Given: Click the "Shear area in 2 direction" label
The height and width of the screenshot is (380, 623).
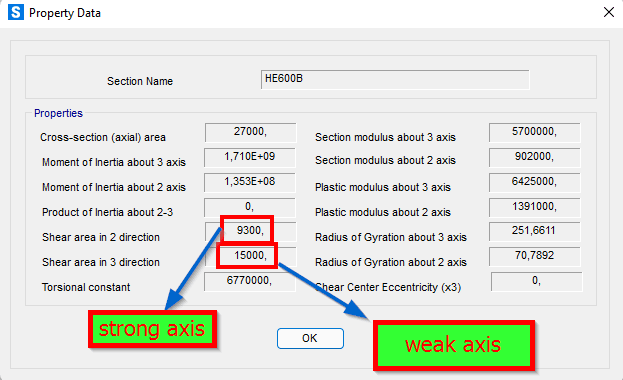Looking at the screenshot, I should (x=101, y=237).
